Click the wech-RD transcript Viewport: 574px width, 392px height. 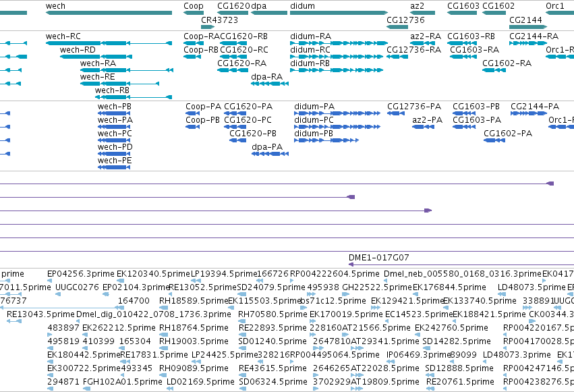(x=96, y=57)
